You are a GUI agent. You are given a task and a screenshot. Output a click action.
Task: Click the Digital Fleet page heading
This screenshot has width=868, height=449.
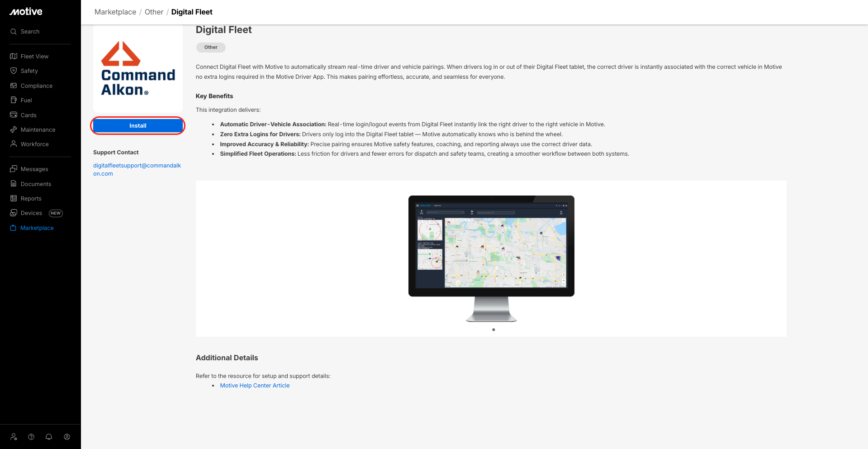point(224,30)
